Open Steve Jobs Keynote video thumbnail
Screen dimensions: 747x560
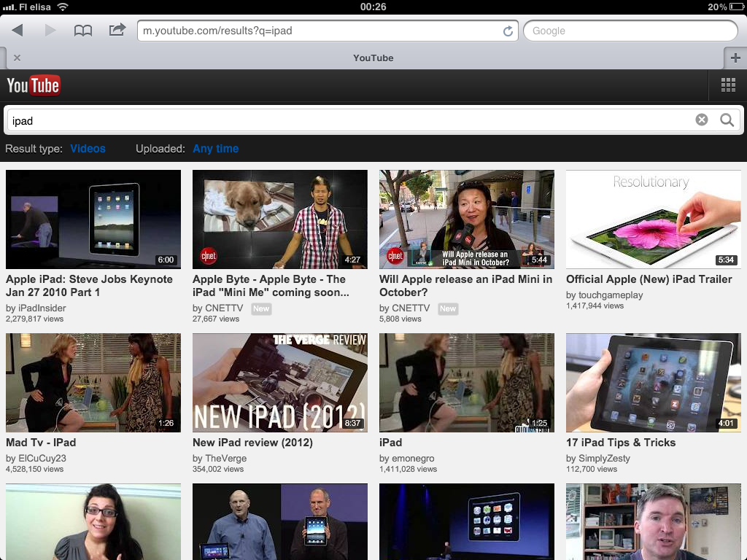(93, 219)
